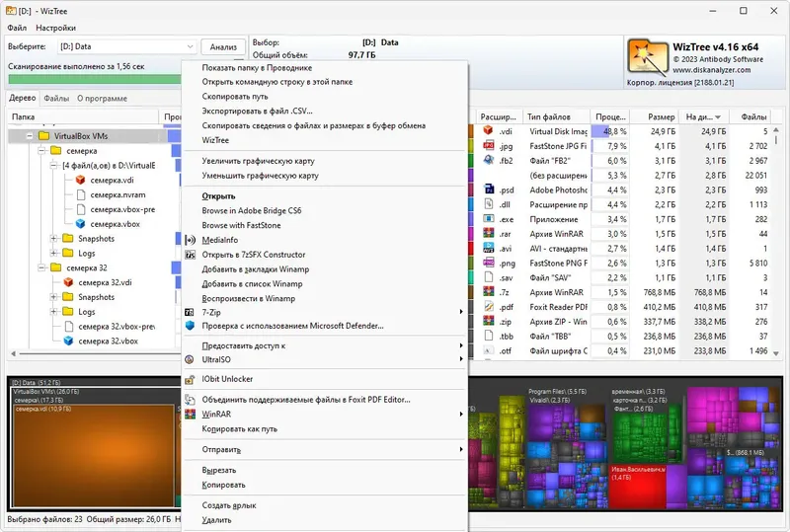Expand Logs folder under семерка 32
This screenshot has height=532, width=790.
pyautogui.click(x=54, y=311)
